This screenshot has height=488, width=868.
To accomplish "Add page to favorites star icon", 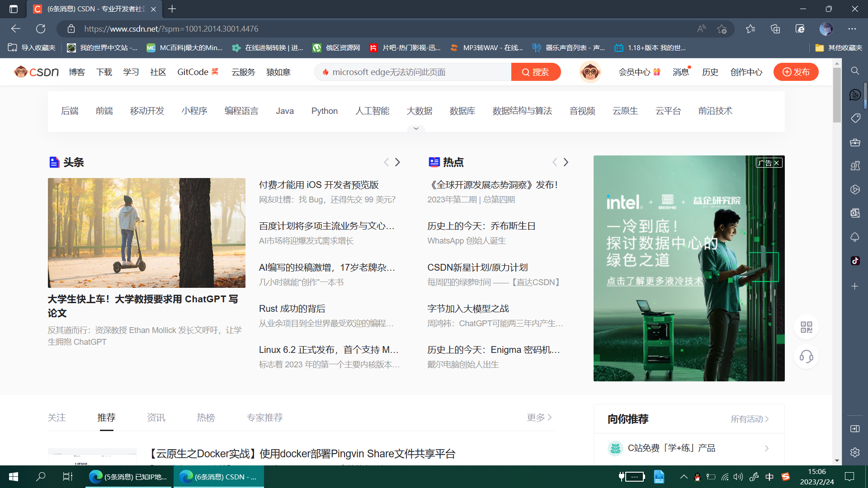I will (722, 29).
